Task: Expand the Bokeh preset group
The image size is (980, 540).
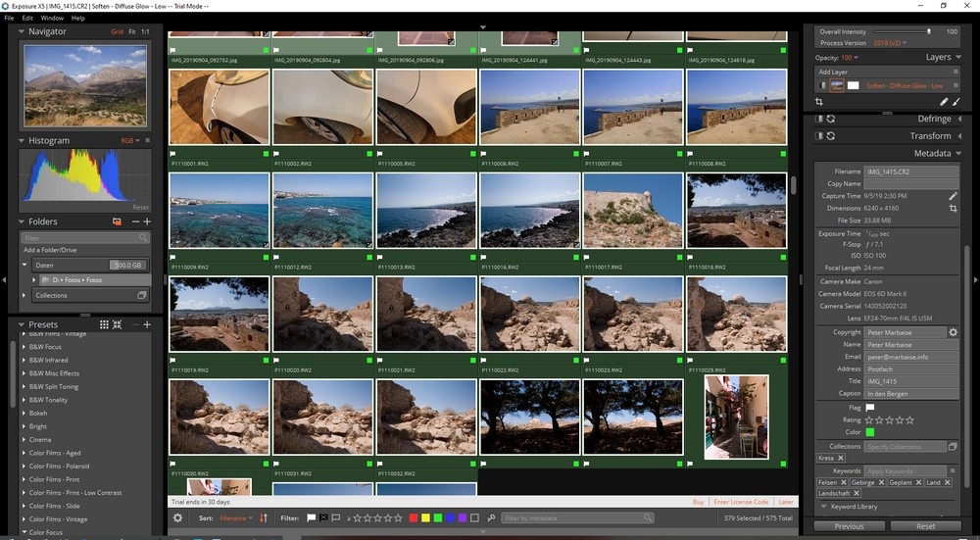Action: click(x=24, y=414)
